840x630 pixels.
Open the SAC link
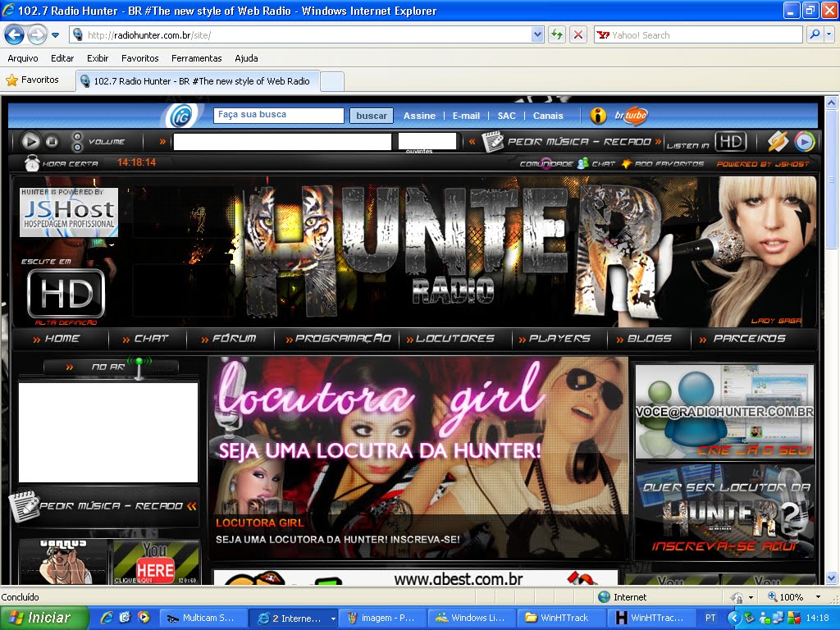[x=506, y=116]
